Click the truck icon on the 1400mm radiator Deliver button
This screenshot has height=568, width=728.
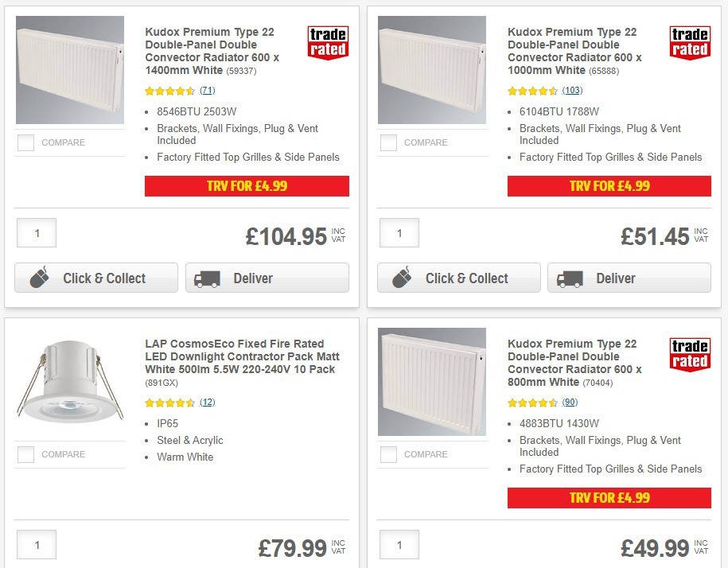click(x=206, y=278)
